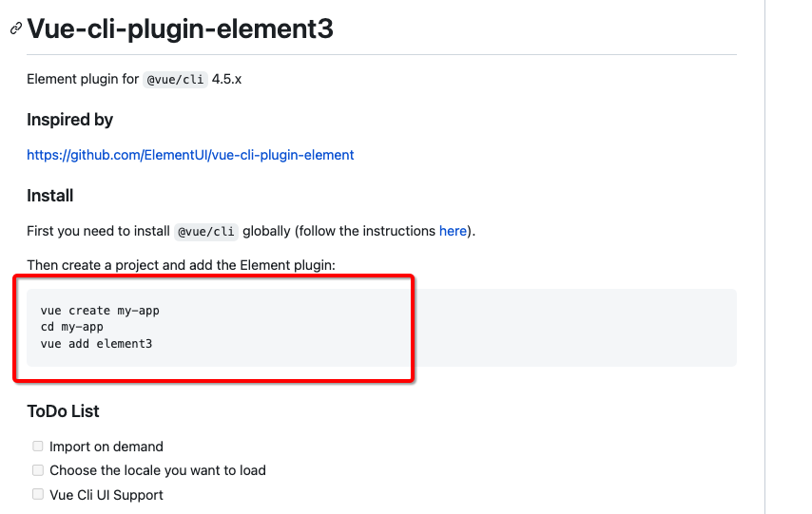Click "Choose the locale you want to load" text
The image size is (812, 514).
coord(158,470)
